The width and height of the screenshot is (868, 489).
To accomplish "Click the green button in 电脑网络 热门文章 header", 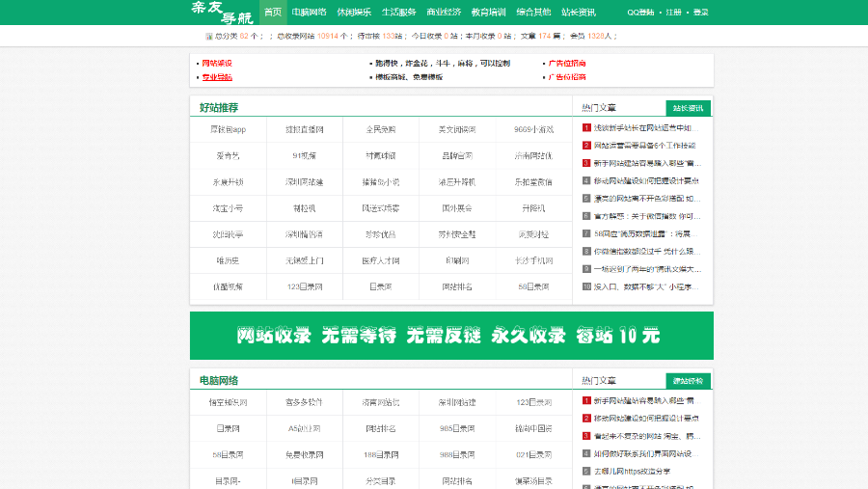I will click(x=688, y=380).
